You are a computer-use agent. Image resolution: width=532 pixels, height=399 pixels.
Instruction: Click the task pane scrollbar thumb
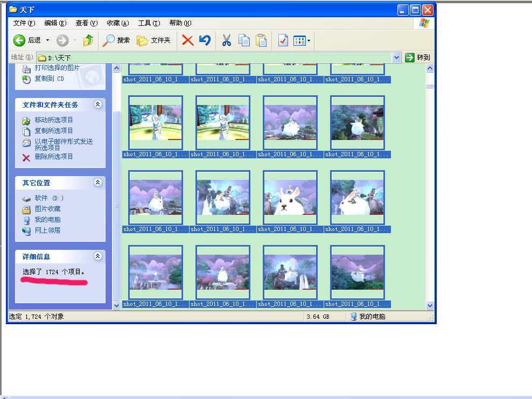116,206
